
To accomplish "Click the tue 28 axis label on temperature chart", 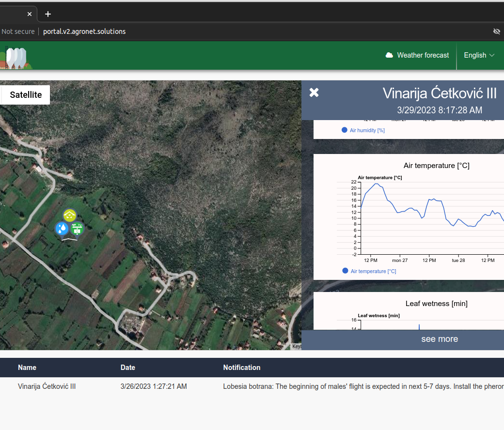I will [458, 261].
